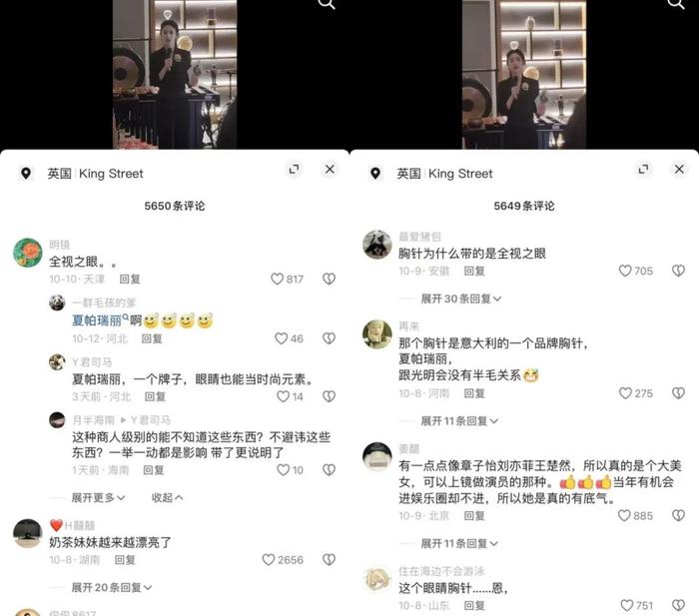Screen dimensions: 699x616
Task: Expand 展开30条回复 replies
Action: [461, 299]
